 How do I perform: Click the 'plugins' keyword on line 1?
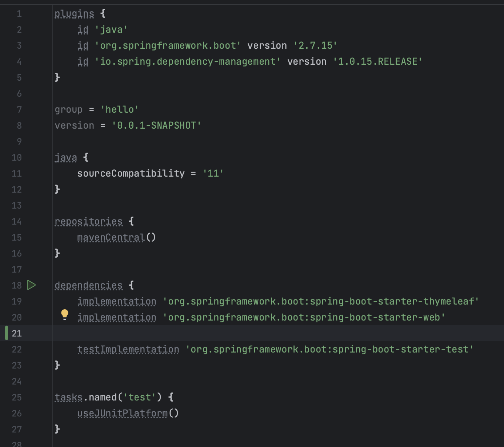click(75, 14)
